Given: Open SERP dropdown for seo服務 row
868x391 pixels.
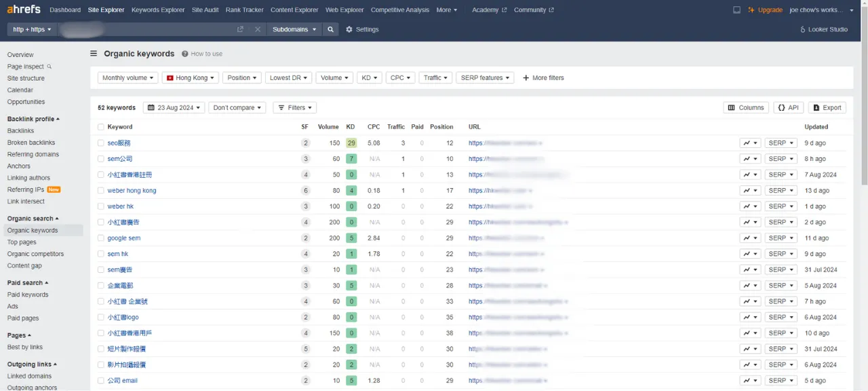Looking at the screenshot, I should 781,143.
